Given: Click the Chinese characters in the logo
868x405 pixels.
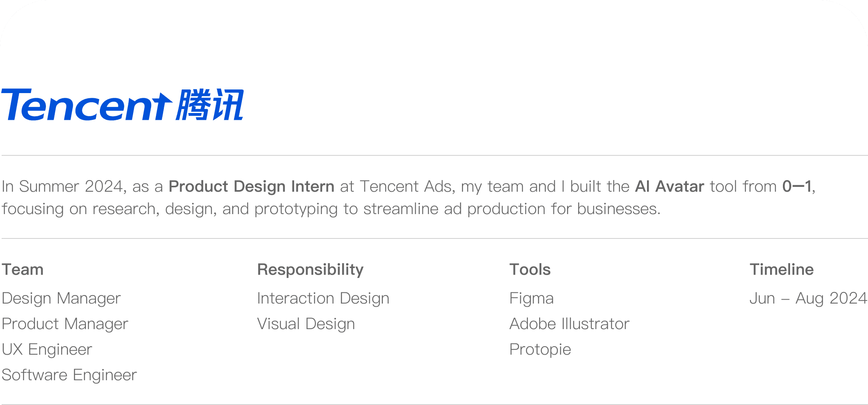Looking at the screenshot, I should click(210, 104).
